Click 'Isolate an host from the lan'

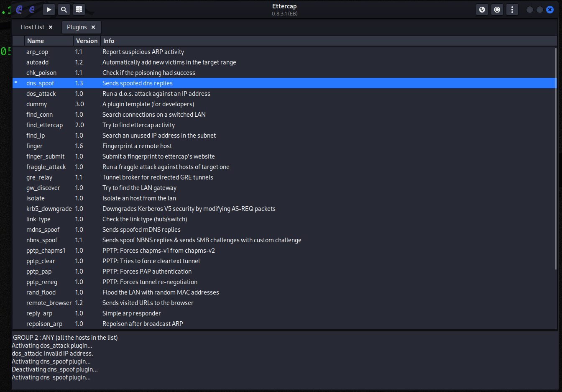(139, 198)
